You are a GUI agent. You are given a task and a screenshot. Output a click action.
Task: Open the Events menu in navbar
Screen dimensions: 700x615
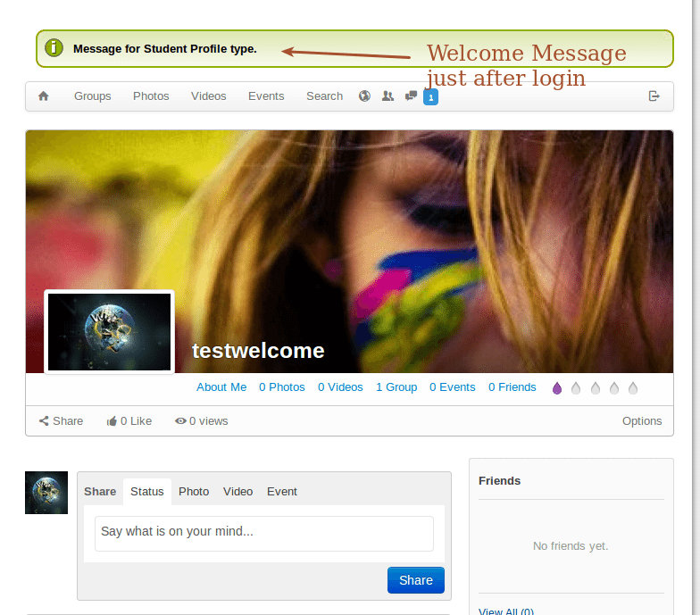(266, 96)
